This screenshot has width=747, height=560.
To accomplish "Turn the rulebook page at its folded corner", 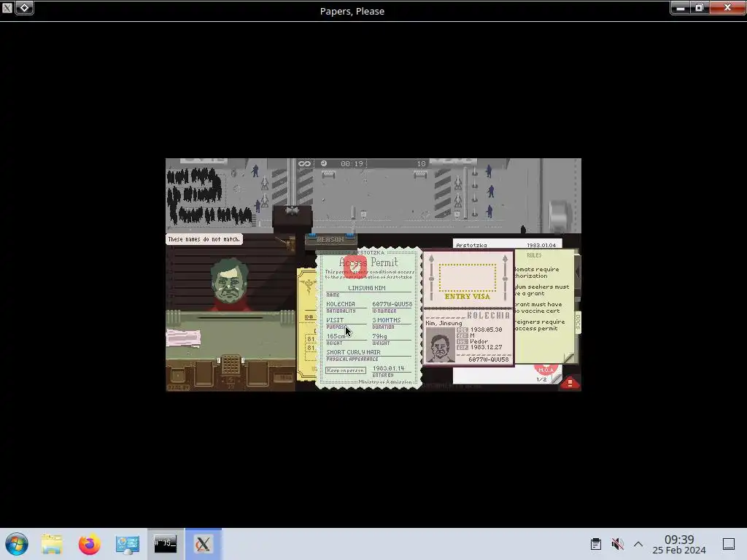I will (x=569, y=357).
